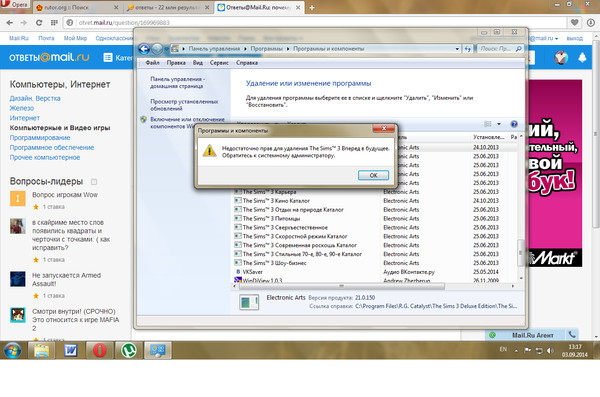Click the VKSaver program icon
600x397 pixels.
tap(238, 271)
